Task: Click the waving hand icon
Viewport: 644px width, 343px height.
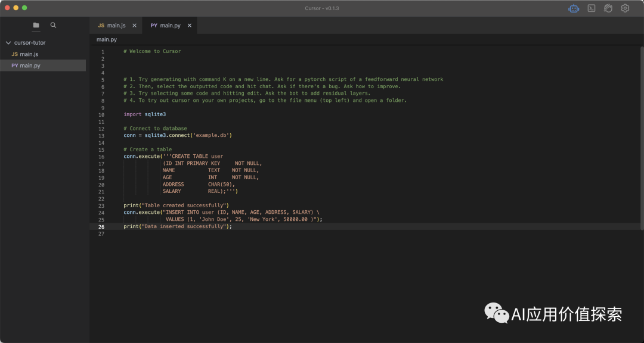Action: click(x=608, y=8)
